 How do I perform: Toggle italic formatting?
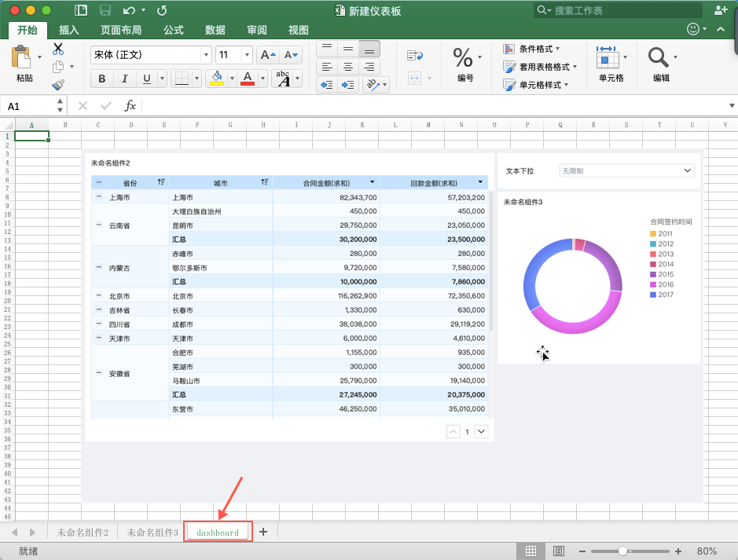point(125,79)
